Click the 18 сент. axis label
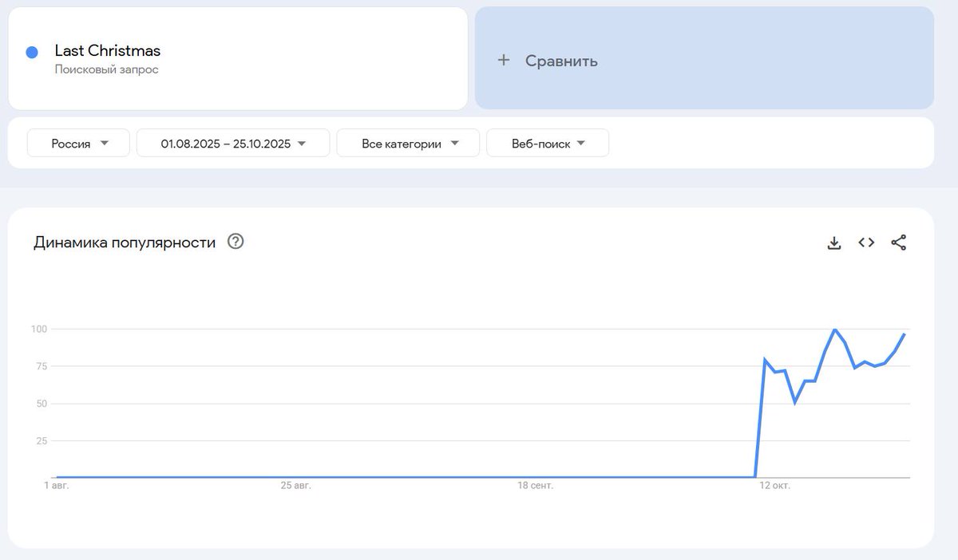The width and height of the screenshot is (958, 560). (536, 485)
